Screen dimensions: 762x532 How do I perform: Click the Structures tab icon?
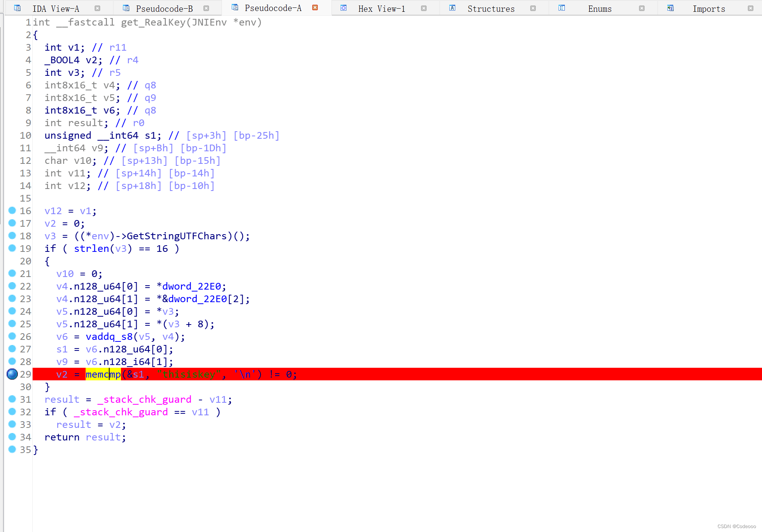pos(452,8)
